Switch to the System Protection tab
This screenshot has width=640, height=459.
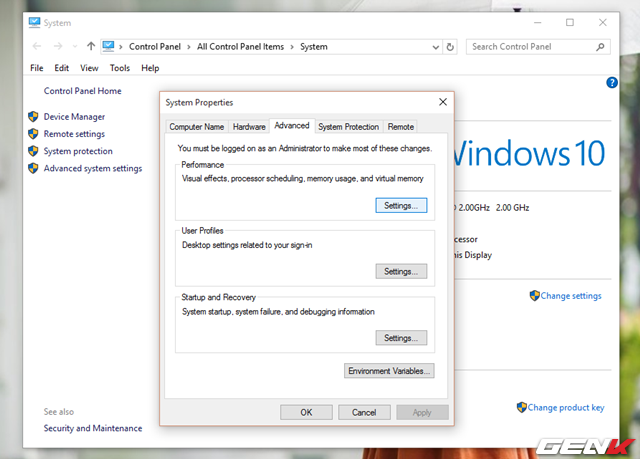click(349, 127)
